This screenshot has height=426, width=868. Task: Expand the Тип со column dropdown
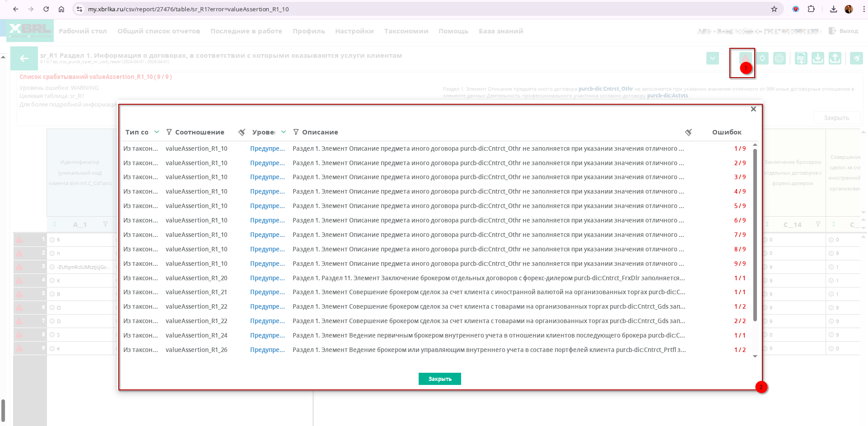(x=157, y=132)
